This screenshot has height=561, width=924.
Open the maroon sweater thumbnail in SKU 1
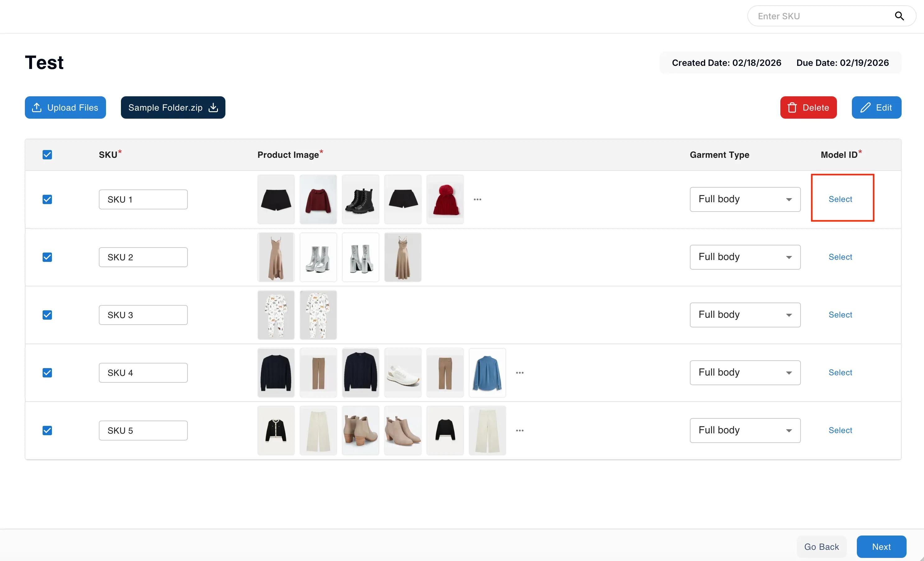[x=318, y=199]
